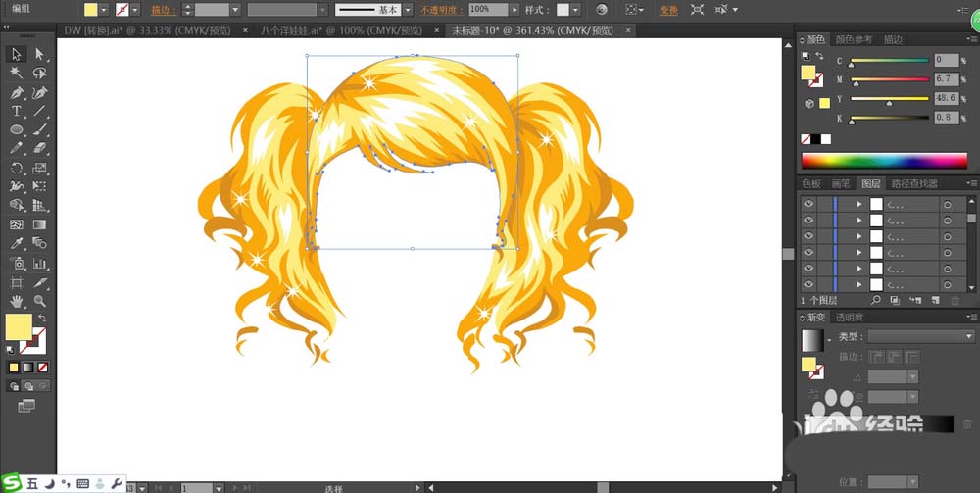980x493 pixels.
Task: Select the Perspective Grid tool
Action: click(x=40, y=205)
